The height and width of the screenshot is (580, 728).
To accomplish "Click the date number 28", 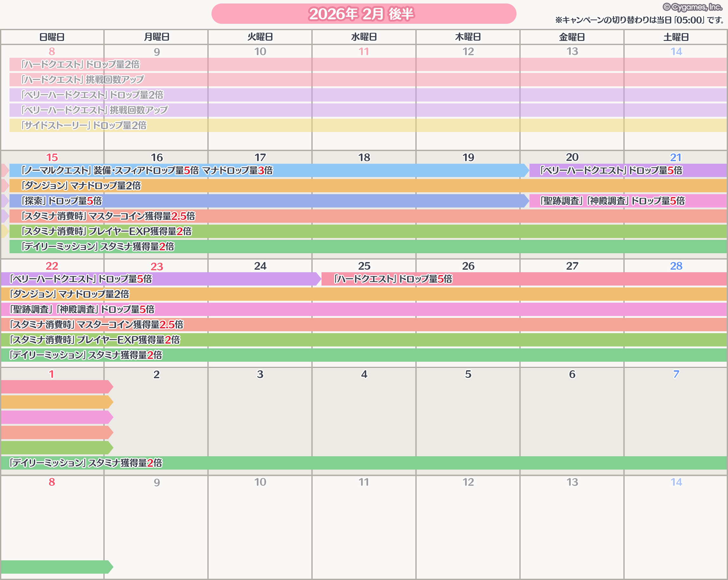I will tap(676, 266).
